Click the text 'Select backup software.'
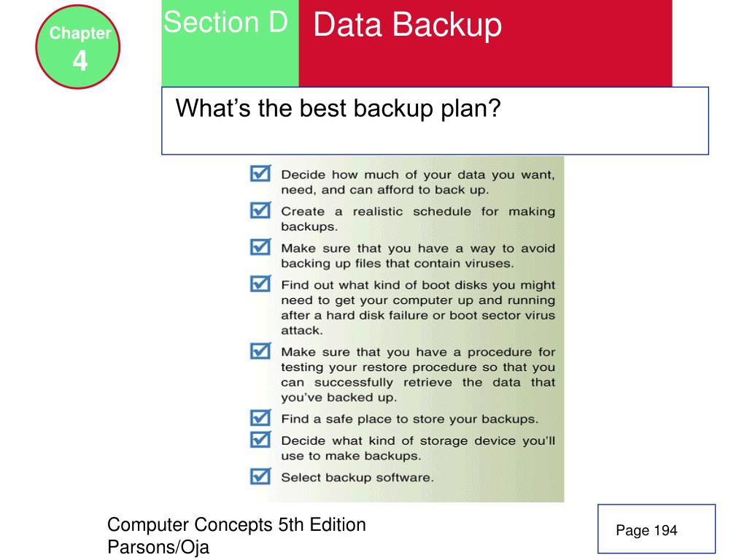747x560 pixels. coord(357,478)
